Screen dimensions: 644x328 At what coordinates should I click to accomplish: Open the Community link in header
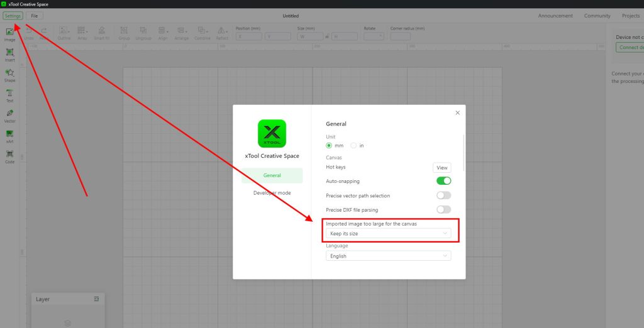tap(597, 16)
